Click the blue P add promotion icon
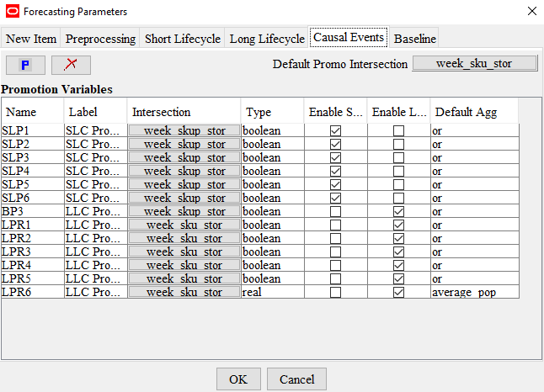This screenshot has width=544, height=392. point(25,65)
